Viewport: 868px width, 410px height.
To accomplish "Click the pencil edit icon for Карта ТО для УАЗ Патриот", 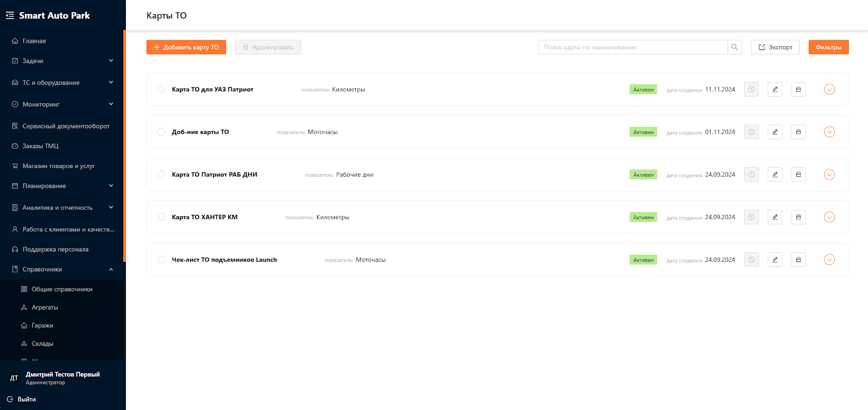I will (775, 89).
